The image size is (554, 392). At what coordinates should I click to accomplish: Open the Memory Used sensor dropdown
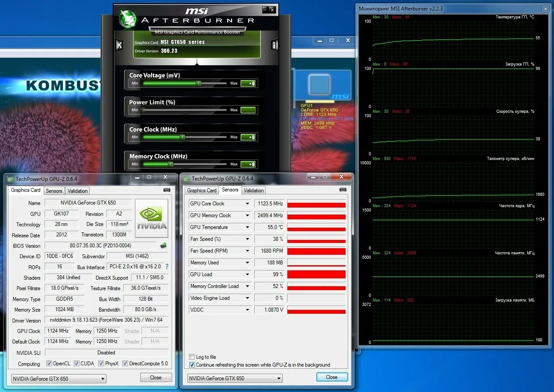tap(247, 263)
